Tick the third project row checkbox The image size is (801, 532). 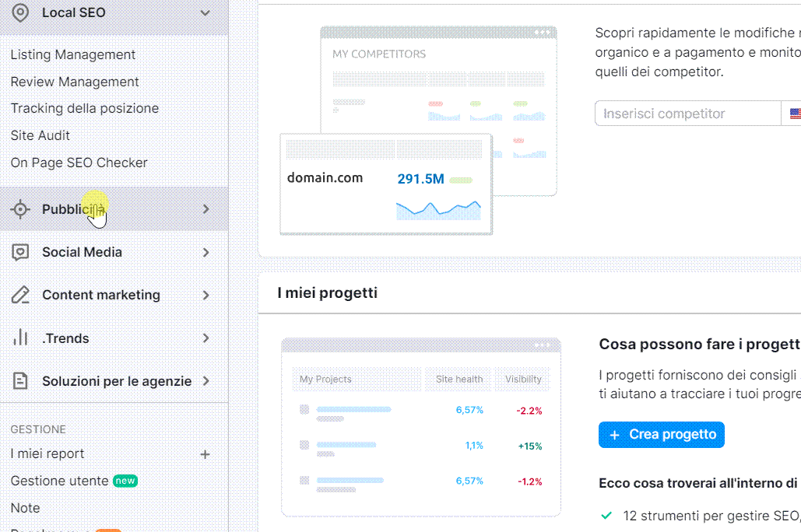(x=303, y=481)
